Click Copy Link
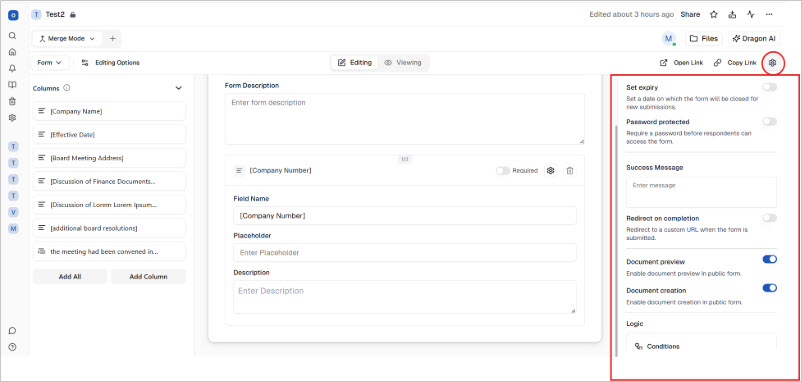Image resolution: width=802 pixels, height=382 pixels. click(x=735, y=62)
